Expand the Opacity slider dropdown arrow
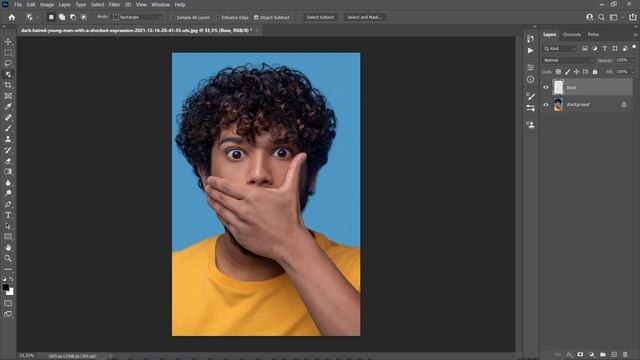Screen dimensions: 640x360 (x=632, y=60)
